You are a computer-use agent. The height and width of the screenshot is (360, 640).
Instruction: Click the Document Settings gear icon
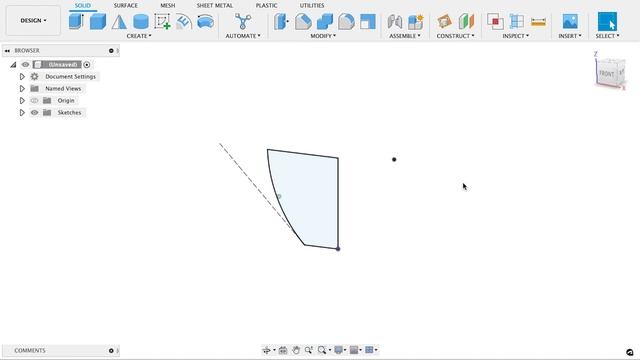[x=34, y=76]
